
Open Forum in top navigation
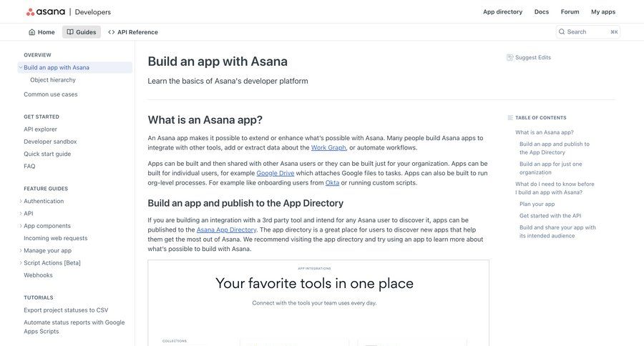tap(570, 12)
